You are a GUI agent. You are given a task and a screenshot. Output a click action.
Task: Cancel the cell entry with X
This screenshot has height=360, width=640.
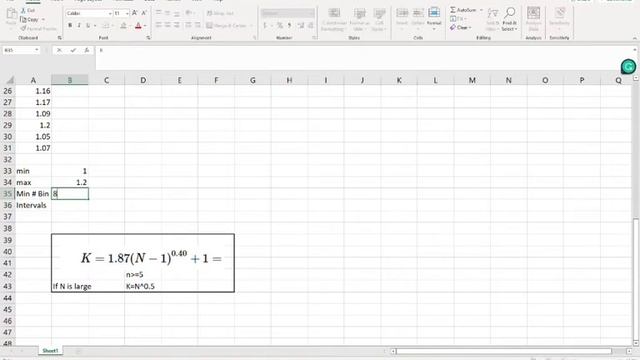(59, 50)
